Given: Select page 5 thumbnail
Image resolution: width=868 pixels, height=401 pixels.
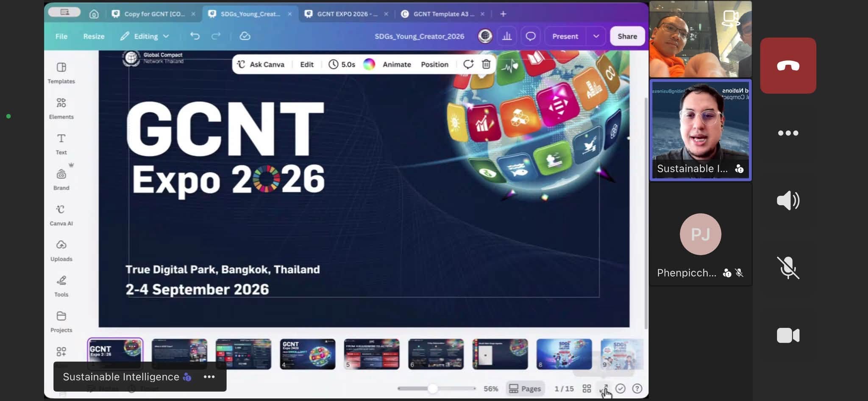Looking at the screenshot, I should [x=372, y=354].
